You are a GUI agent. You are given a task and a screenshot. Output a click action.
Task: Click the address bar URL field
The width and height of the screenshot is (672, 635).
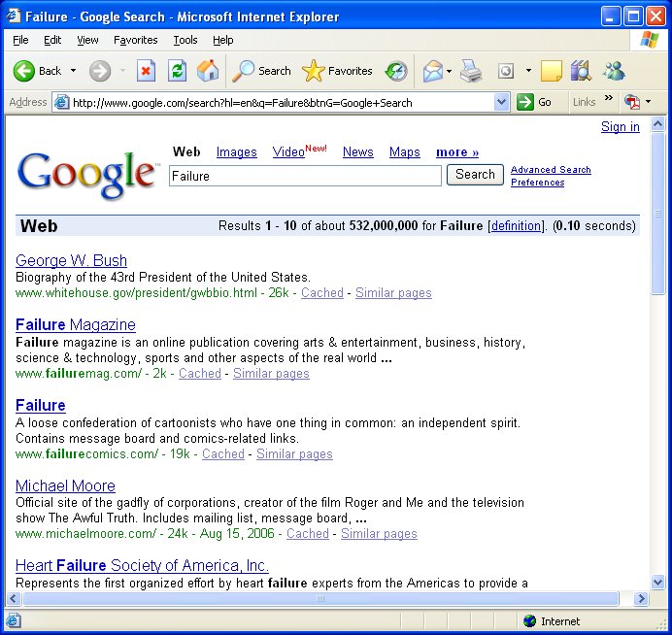tap(282, 103)
